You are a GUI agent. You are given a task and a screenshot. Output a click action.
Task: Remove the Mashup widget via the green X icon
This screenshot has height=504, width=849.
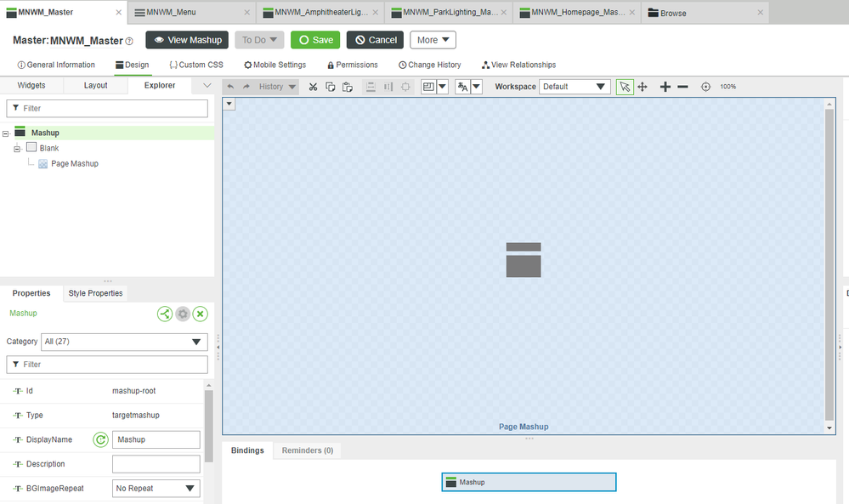coord(200,314)
